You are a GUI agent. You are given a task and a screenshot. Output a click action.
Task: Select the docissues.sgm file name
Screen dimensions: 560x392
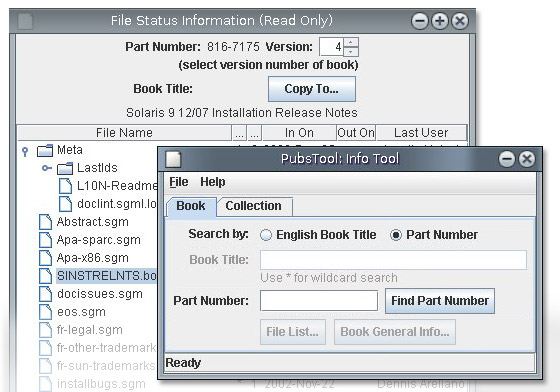coord(100,294)
